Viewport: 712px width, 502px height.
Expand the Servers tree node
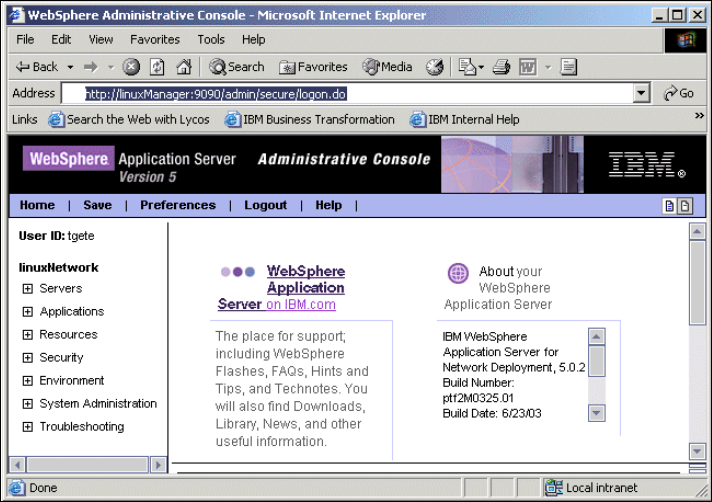(28, 289)
